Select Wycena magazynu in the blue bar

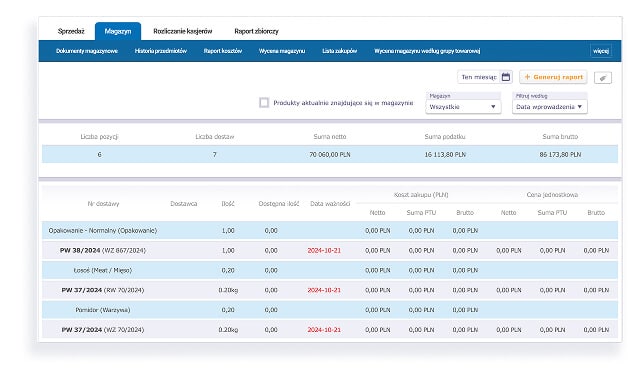(x=282, y=51)
